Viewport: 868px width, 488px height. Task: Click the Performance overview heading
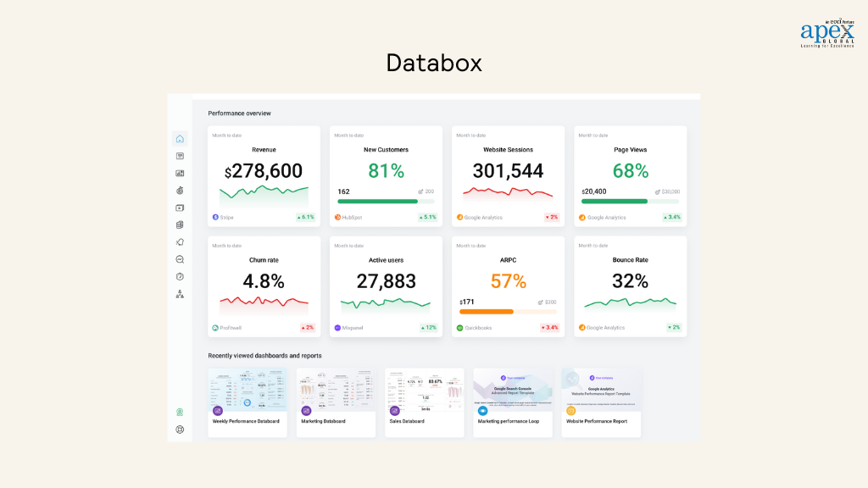click(240, 114)
